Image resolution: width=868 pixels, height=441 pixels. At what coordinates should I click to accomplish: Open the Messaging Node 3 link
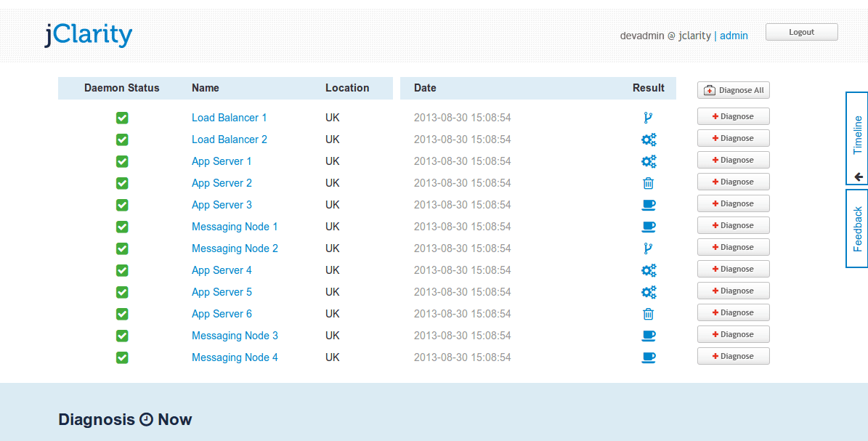235,336
